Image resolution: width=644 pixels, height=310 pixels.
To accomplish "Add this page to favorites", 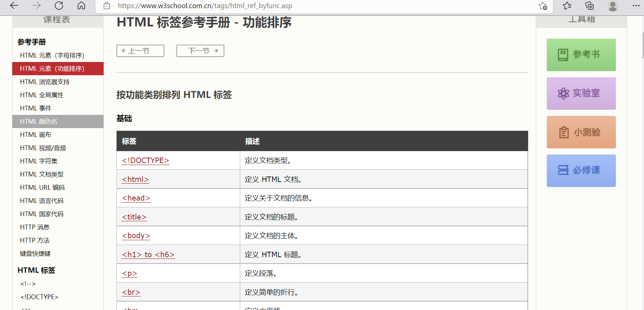I will [542, 6].
